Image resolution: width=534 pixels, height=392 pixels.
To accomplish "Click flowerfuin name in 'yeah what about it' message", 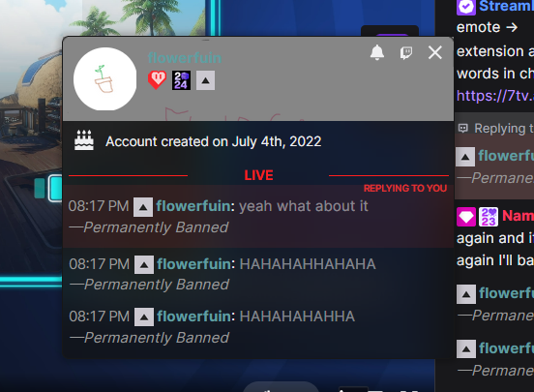I will tap(193, 206).
